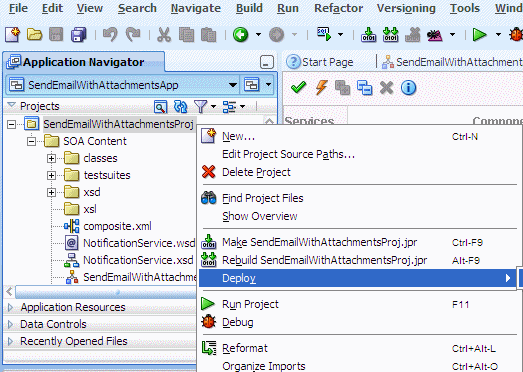Collapse the SOA Content folder node
This screenshot has height=372, width=523.
tap(31, 141)
